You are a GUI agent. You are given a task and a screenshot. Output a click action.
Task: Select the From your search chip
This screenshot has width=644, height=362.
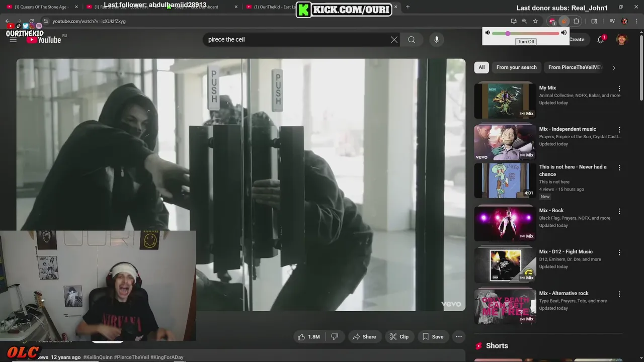pos(516,67)
